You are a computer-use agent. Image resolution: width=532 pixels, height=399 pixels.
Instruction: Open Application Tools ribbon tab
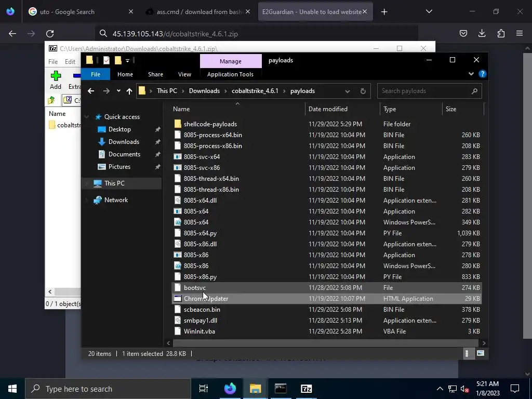pos(230,74)
